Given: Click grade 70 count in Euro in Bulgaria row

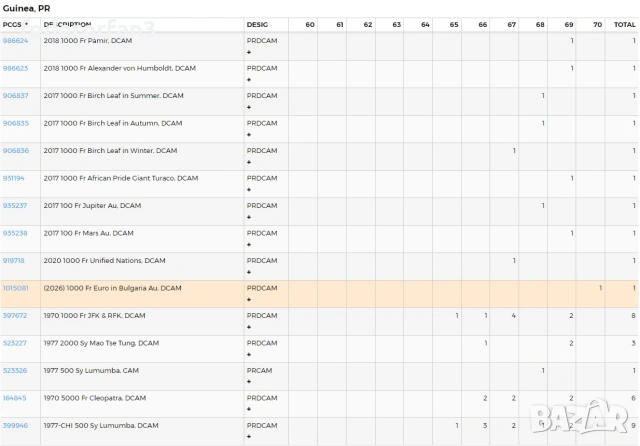Looking at the screenshot, I should (600, 288).
